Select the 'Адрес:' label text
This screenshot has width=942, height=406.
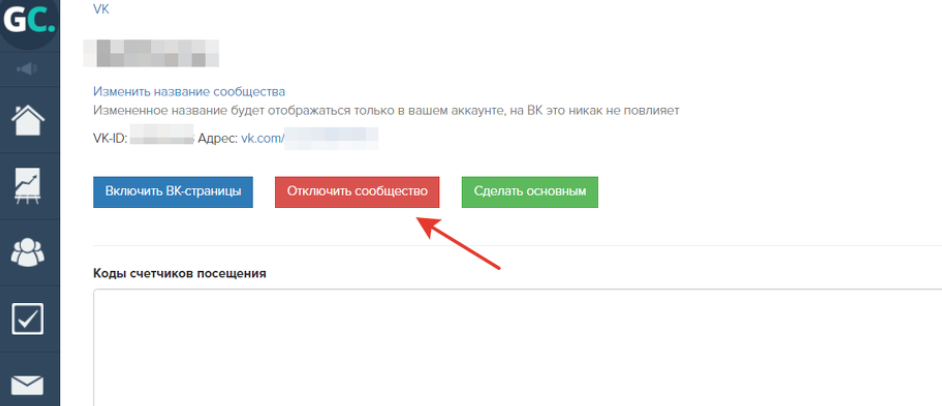click(x=217, y=139)
